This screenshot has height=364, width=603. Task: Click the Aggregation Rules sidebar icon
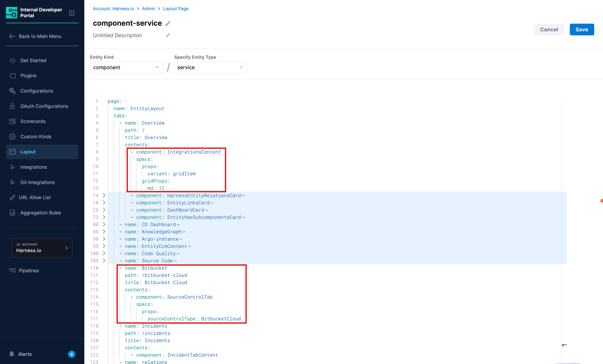tap(12, 213)
